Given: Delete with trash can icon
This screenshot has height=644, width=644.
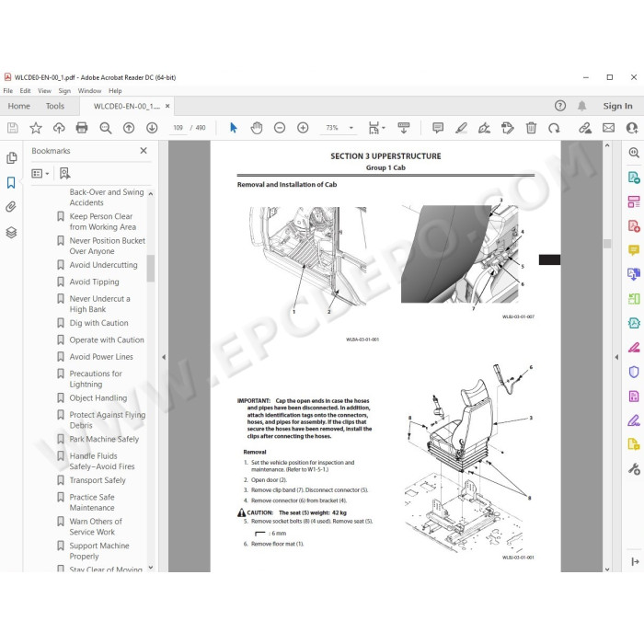Looking at the screenshot, I should pyautogui.click(x=531, y=128).
